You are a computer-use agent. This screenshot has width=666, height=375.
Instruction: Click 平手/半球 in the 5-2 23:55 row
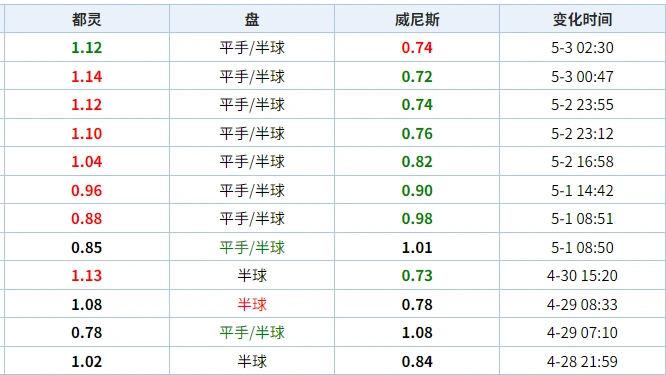pos(252,104)
